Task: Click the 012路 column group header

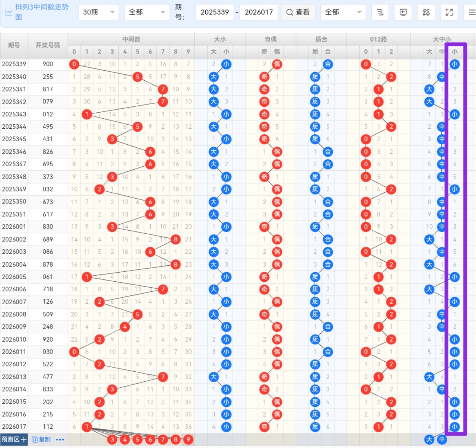Action: 378,39
